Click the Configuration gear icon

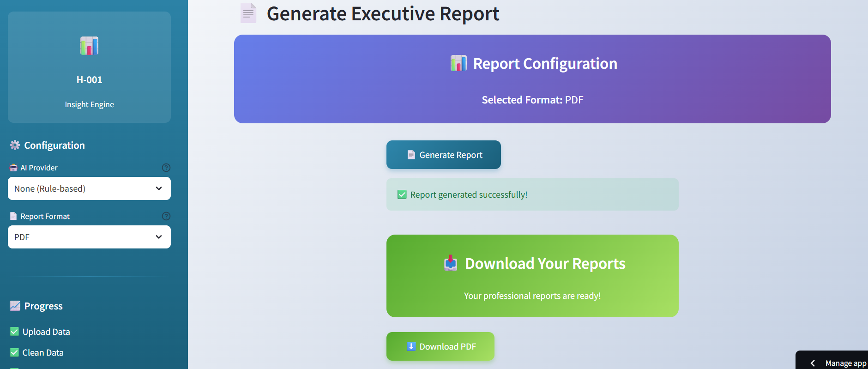coord(15,145)
